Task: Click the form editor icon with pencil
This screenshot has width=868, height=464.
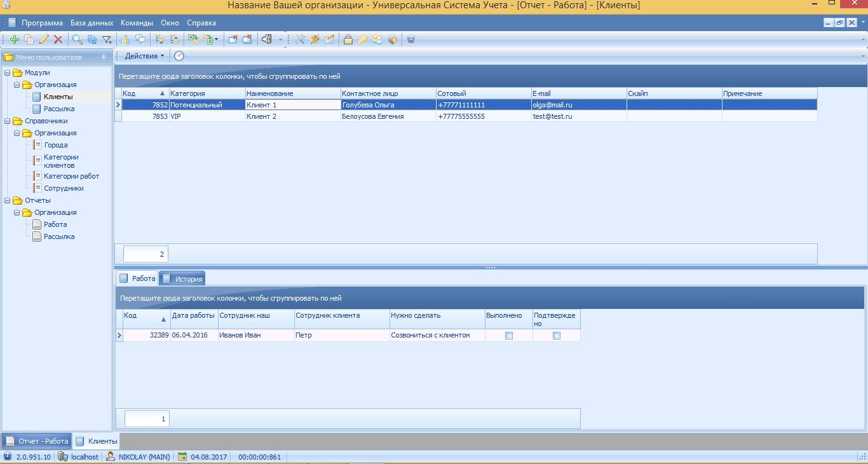Action: coord(329,39)
